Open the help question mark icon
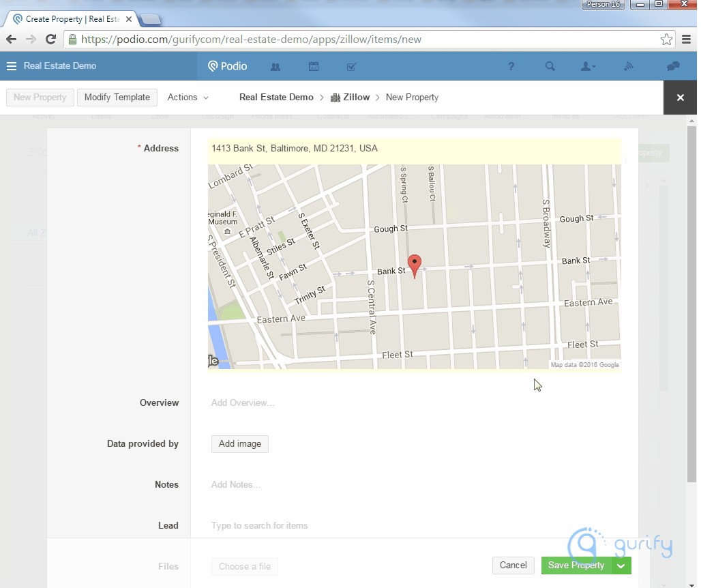Image resolution: width=701 pixels, height=588 pixels. (x=511, y=67)
